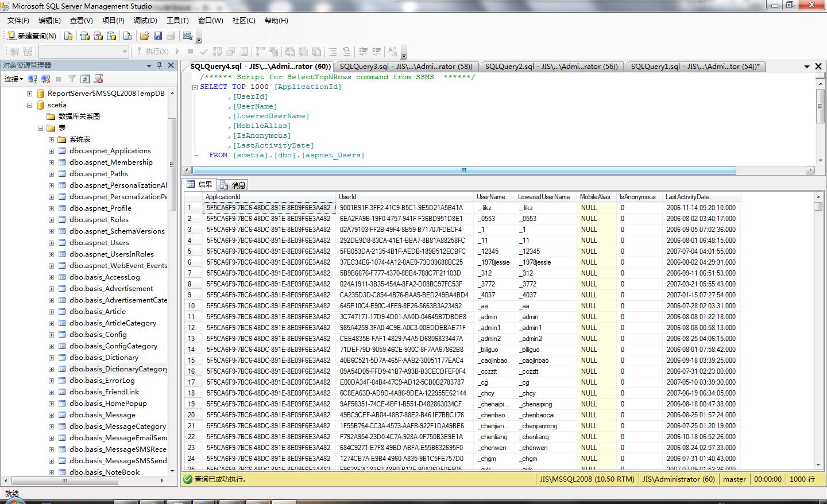Open the 工具(T) menu
This screenshot has width=827, height=504.
[177, 20]
